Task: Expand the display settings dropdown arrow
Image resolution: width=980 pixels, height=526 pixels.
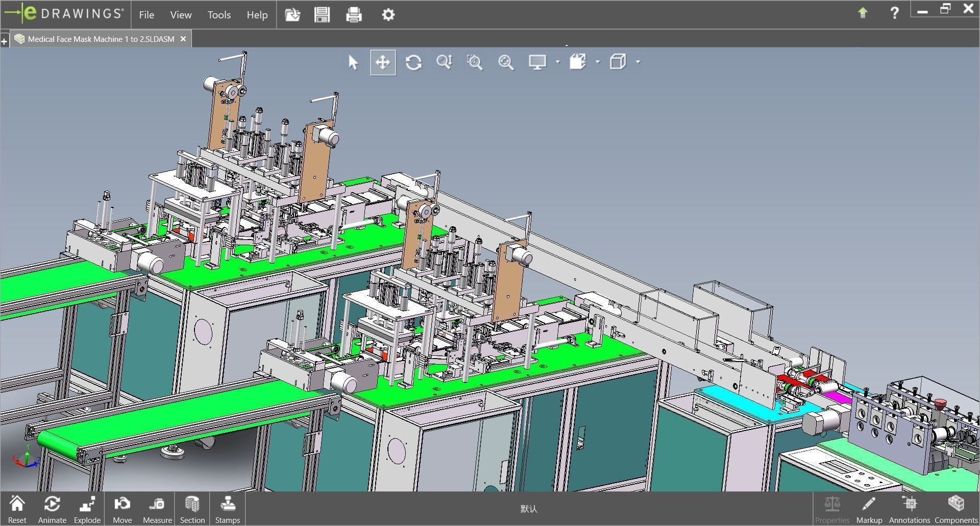Action: [x=557, y=62]
